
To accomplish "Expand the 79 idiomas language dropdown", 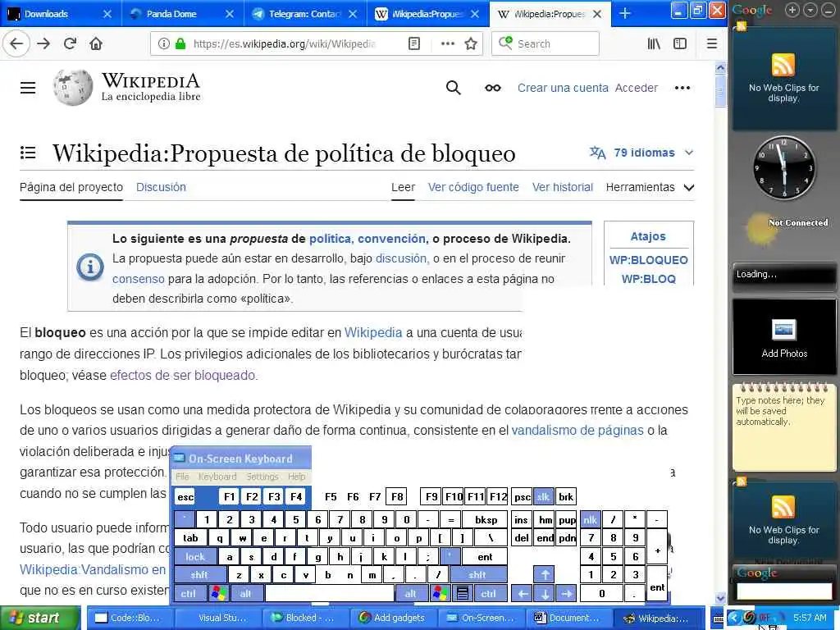I will click(x=641, y=153).
